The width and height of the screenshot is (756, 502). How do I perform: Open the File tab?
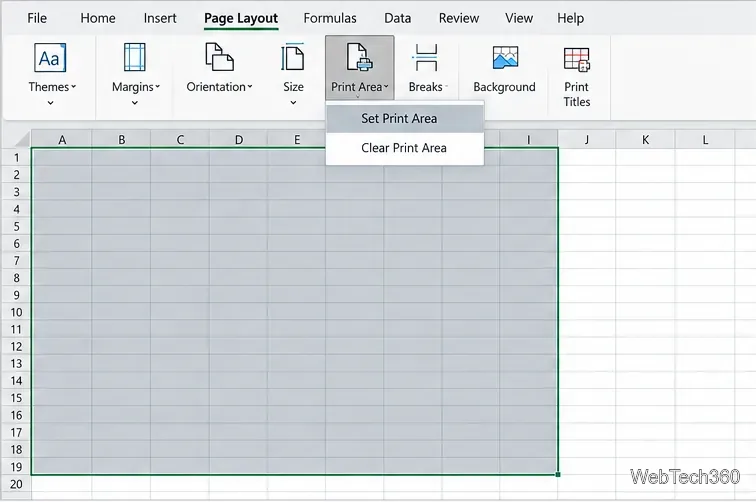click(37, 18)
